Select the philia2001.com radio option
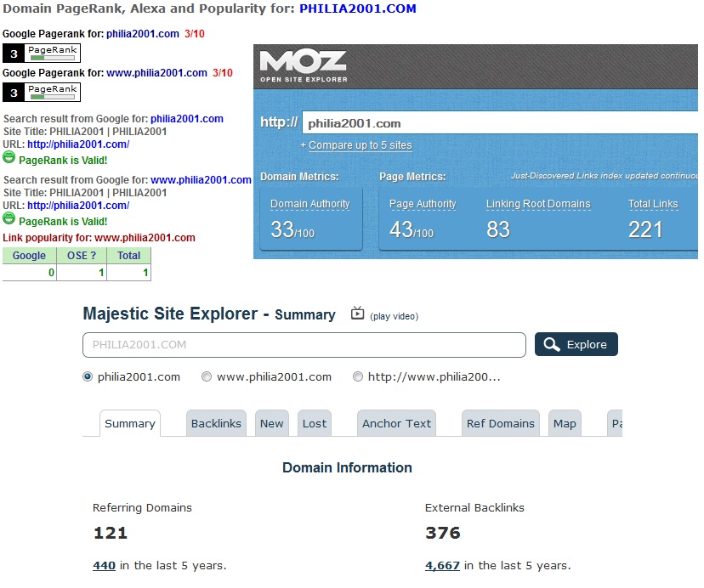This screenshot has height=588, width=704. point(88,376)
